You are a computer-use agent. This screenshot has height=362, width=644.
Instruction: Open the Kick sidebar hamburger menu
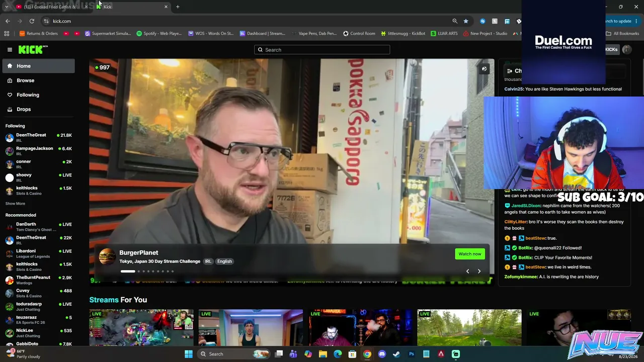[x=10, y=49]
